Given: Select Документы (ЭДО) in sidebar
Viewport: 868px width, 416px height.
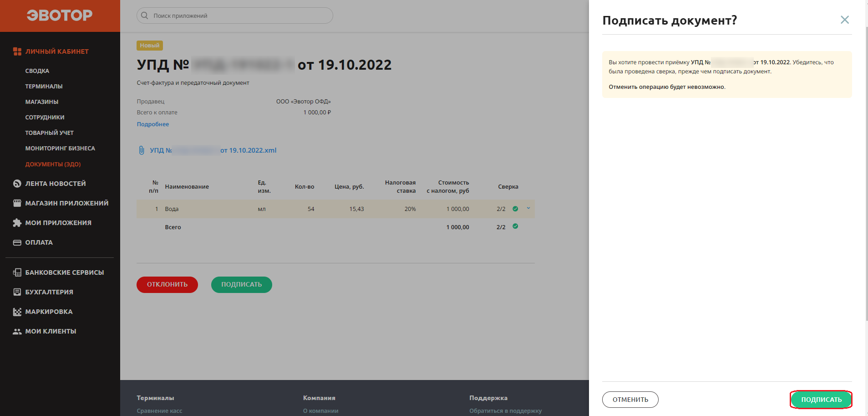Looking at the screenshot, I should pos(53,164).
